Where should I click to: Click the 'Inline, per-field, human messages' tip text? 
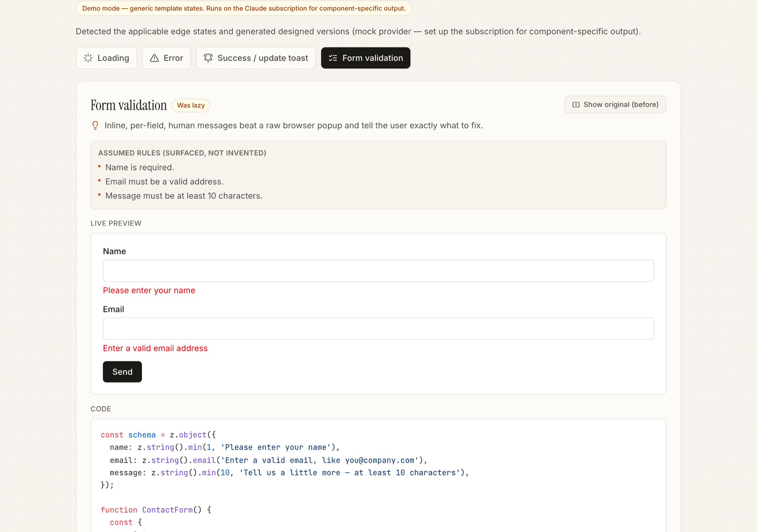[294, 126]
